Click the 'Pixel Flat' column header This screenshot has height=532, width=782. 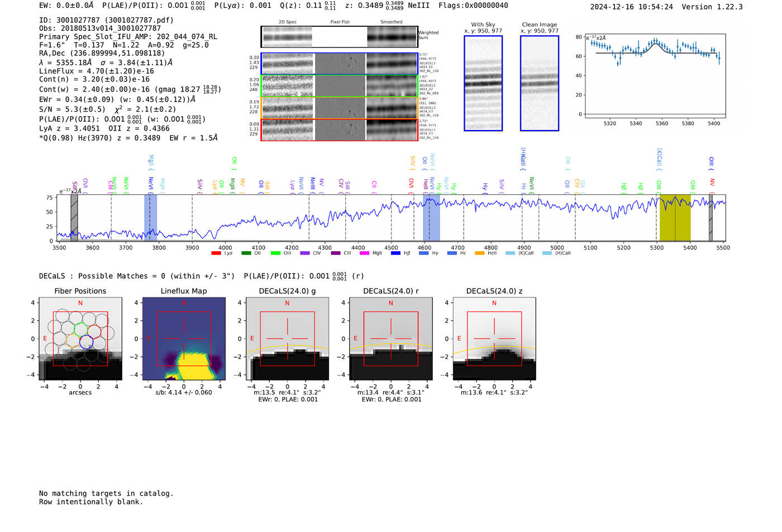pos(340,22)
